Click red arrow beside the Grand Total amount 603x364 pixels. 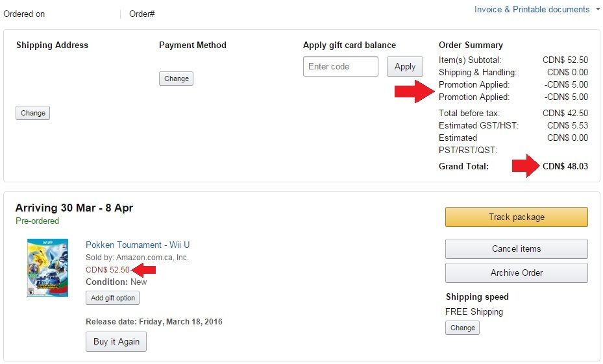coord(526,166)
